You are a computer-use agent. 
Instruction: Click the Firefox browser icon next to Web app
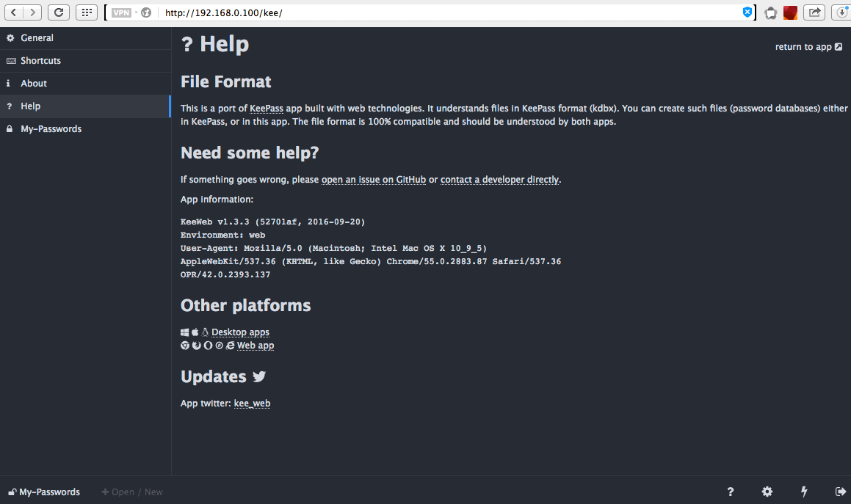[197, 346]
